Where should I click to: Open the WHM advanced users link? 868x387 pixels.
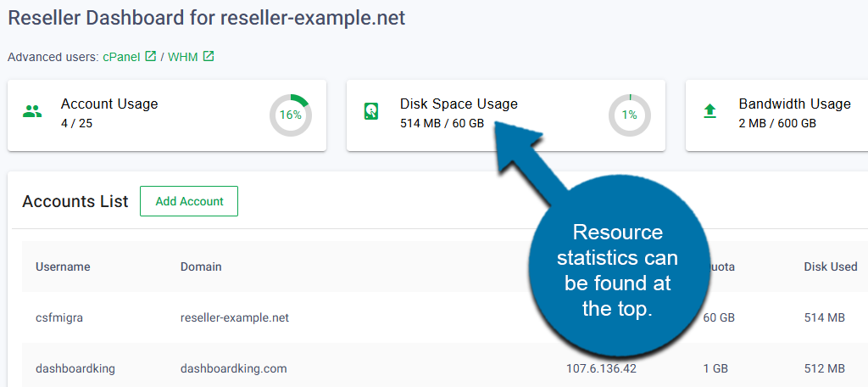[182, 57]
